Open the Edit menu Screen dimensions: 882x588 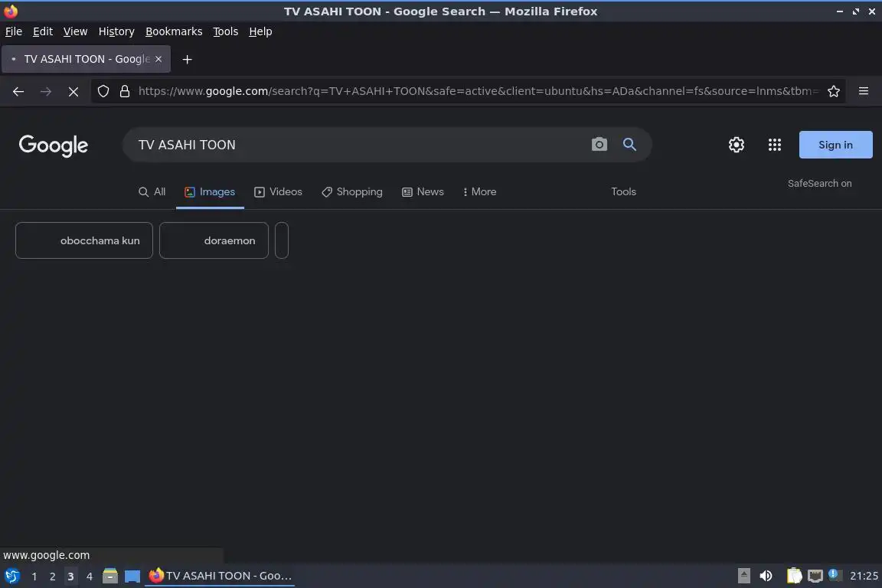(43, 31)
